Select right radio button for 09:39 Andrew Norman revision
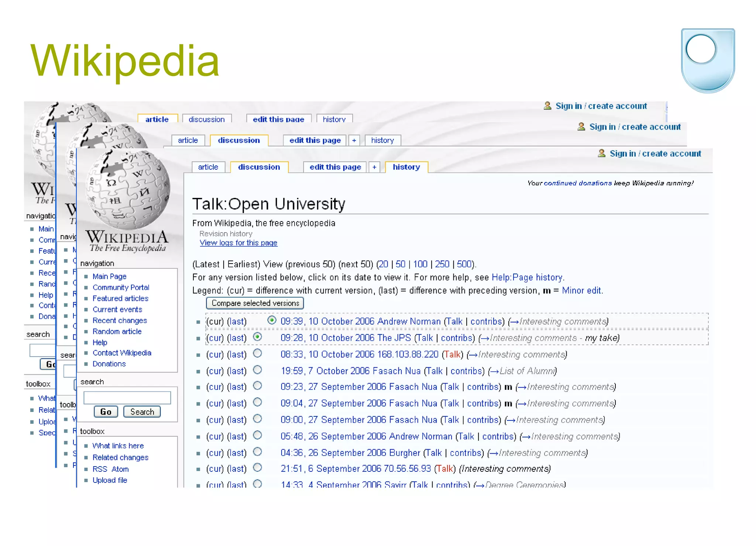This screenshot has width=756, height=546. [x=272, y=320]
